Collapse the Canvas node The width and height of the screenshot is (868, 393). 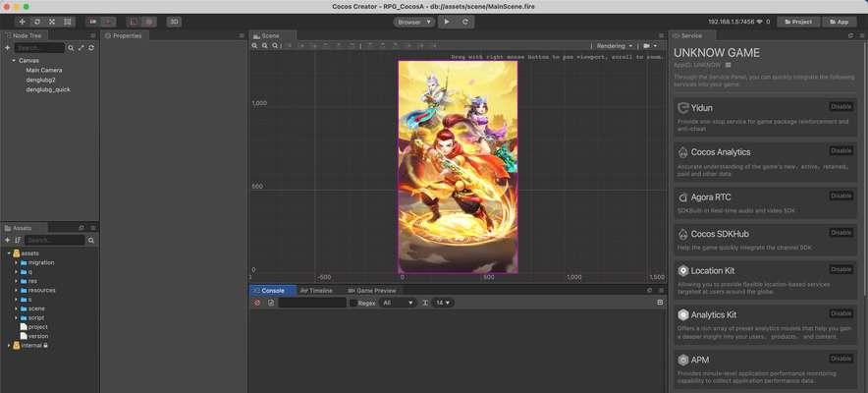click(x=14, y=60)
